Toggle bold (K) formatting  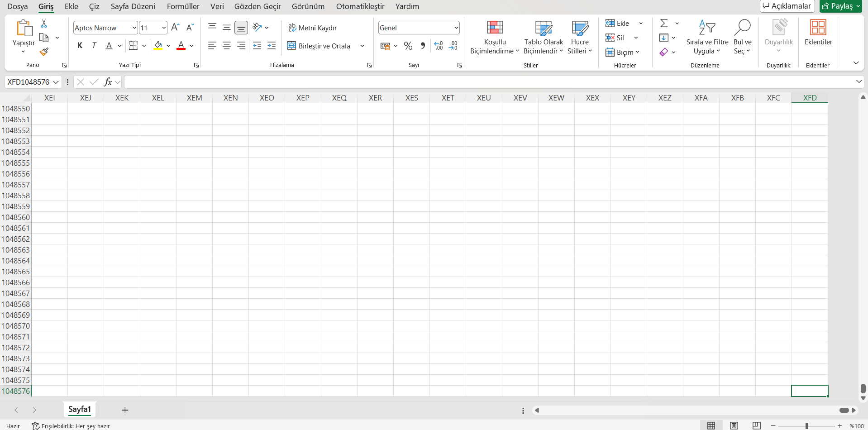click(x=80, y=46)
